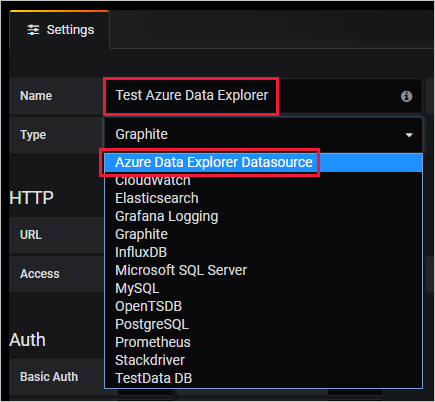Click the Basic Auth label
435x402 pixels.
49,377
